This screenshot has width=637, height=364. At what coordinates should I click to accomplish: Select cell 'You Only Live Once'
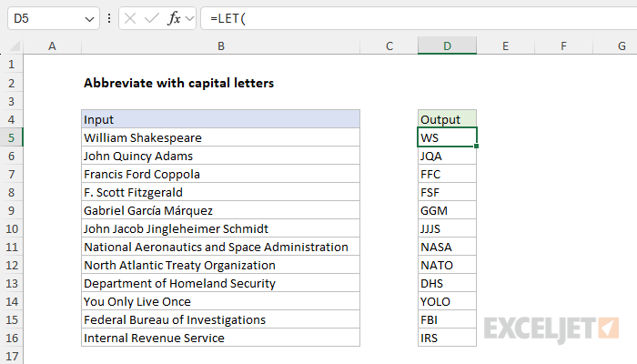pos(220,301)
